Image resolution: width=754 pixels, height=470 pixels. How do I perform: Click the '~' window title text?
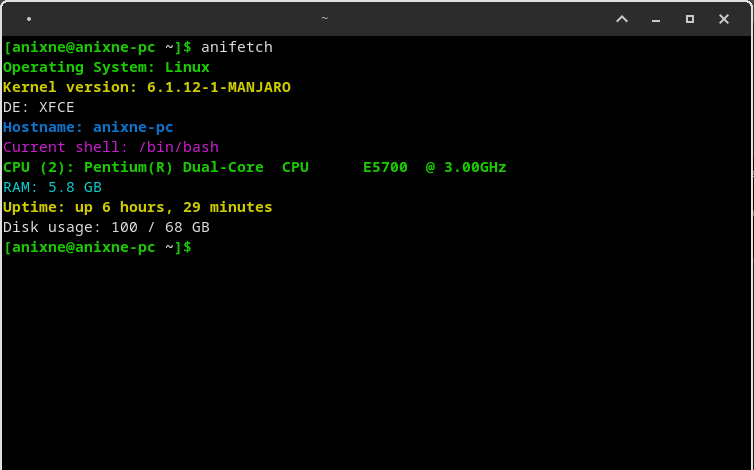[x=325, y=18]
